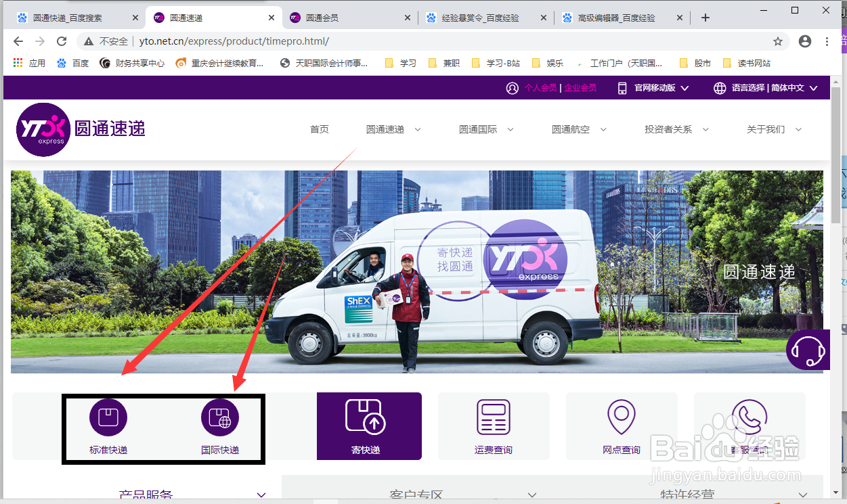Open the 标准快递 standard express icon
847x504 pixels.
pyautogui.click(x=108, y=418)
